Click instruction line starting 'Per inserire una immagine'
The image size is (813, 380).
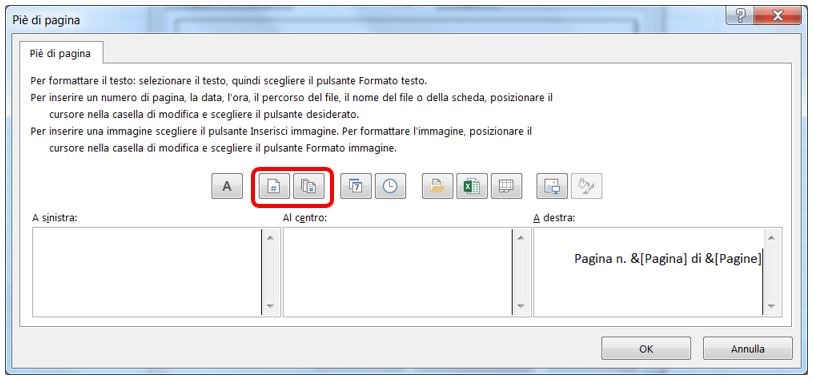[x=282, y=131]
